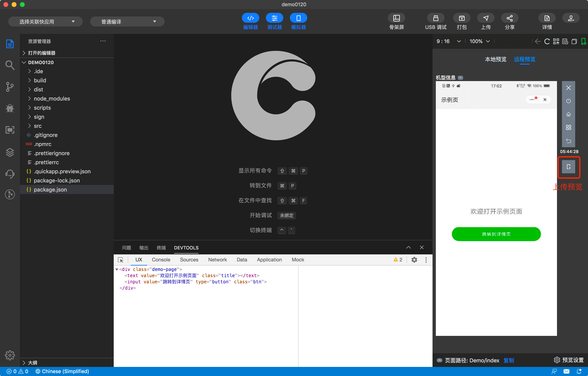Open the Skeleton Screen (骨架屏) tool

coord(396,18)
